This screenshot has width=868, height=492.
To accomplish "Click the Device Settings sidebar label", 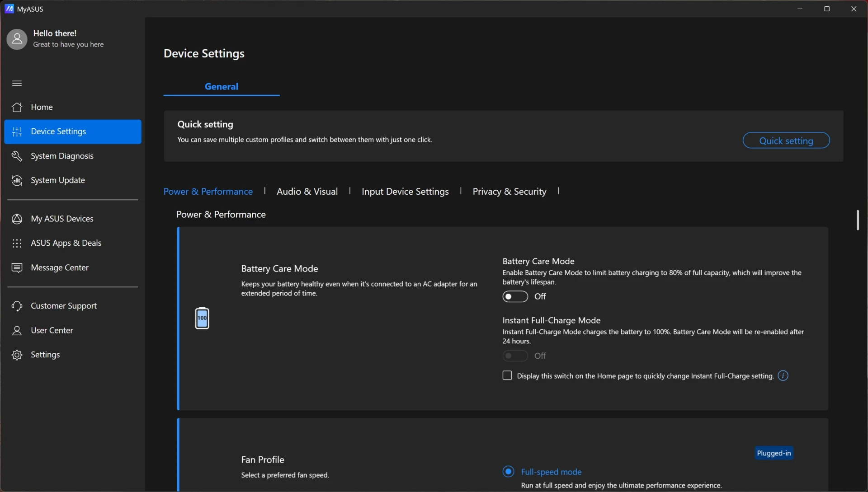I will tap(58, 131).
